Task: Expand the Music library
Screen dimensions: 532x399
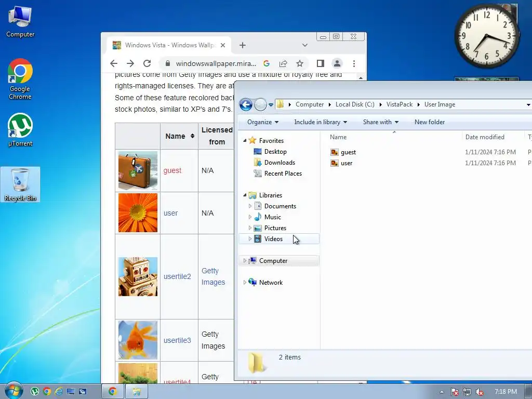Action: (250, 217)
